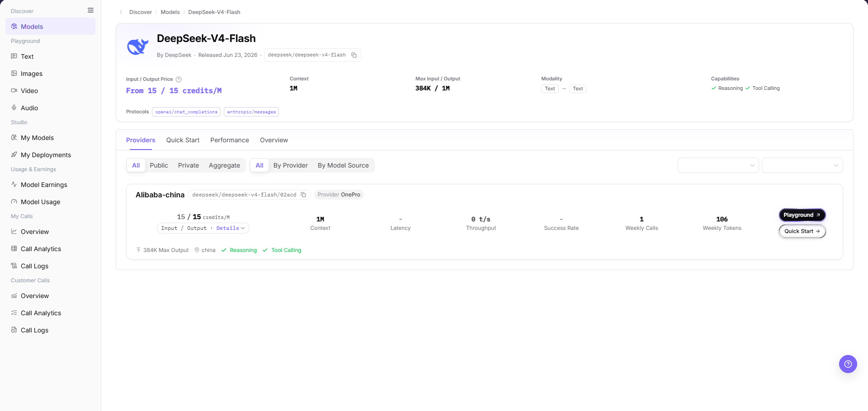Select the All visibility filter before Public
Viewport: 868px width, 411px height.
[136, 165]
